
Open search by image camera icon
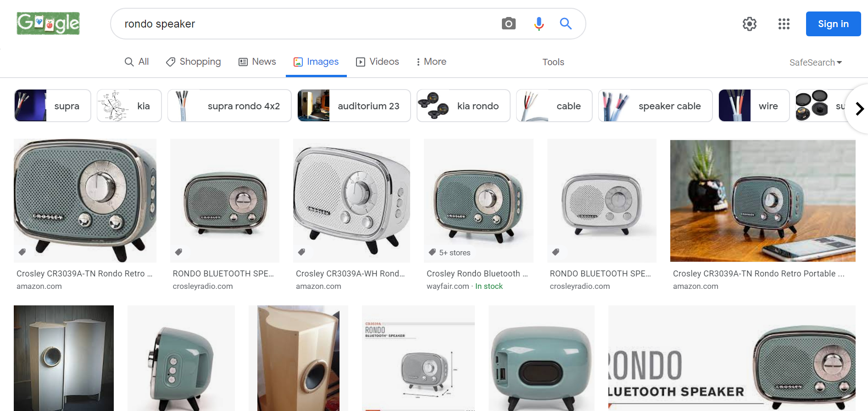click(x=508, y=23)
